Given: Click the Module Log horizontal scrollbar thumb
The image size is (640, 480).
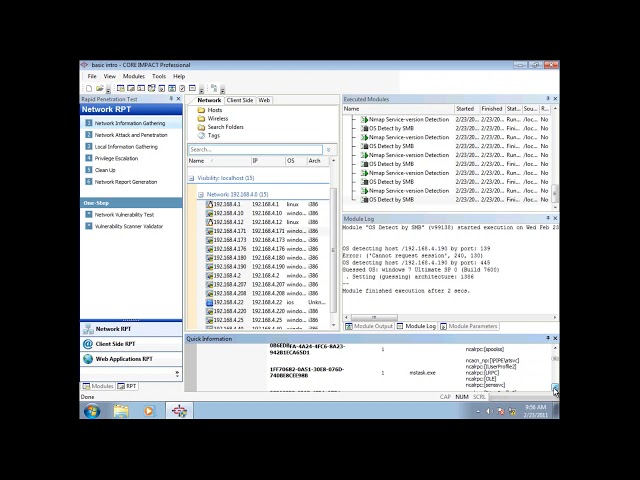Looking at the screenshot, I should click(x=374, y=317).
